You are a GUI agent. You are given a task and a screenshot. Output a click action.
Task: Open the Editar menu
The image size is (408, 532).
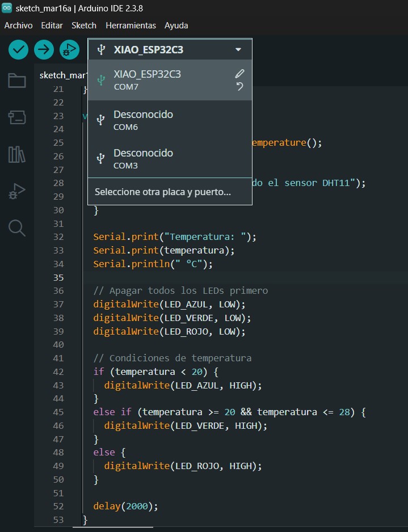pos(52,26)
